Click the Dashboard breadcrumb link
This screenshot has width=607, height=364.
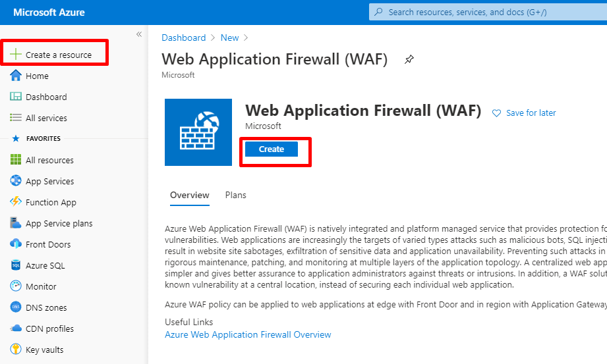(183, 38)
